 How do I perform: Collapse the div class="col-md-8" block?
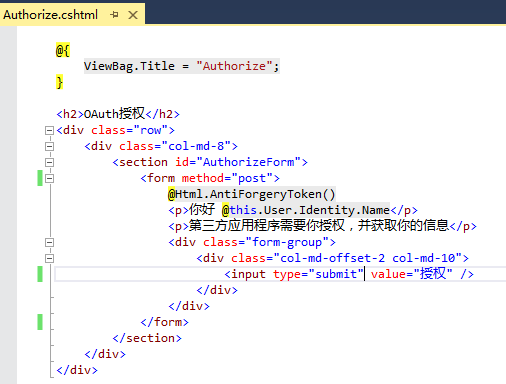[x=49, y=146]
